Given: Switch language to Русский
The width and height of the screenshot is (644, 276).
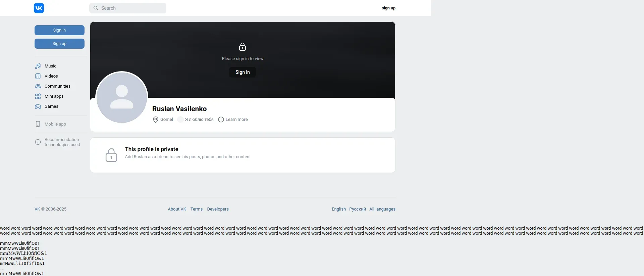Looking at the screenshot, I should click(358, 209).
